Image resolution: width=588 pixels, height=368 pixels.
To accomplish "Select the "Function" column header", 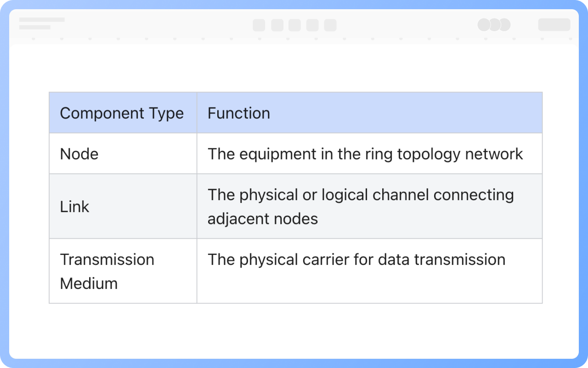I will 239,113.
